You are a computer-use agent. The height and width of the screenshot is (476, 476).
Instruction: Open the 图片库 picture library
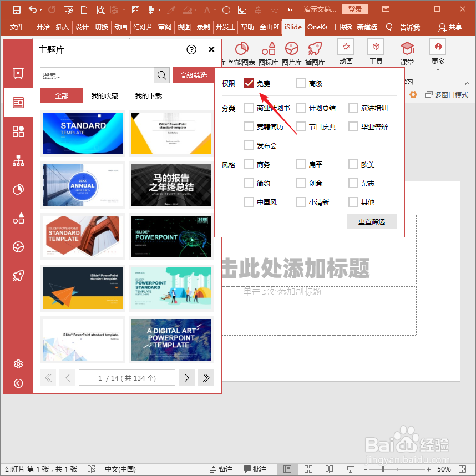(x=291, y=54)
